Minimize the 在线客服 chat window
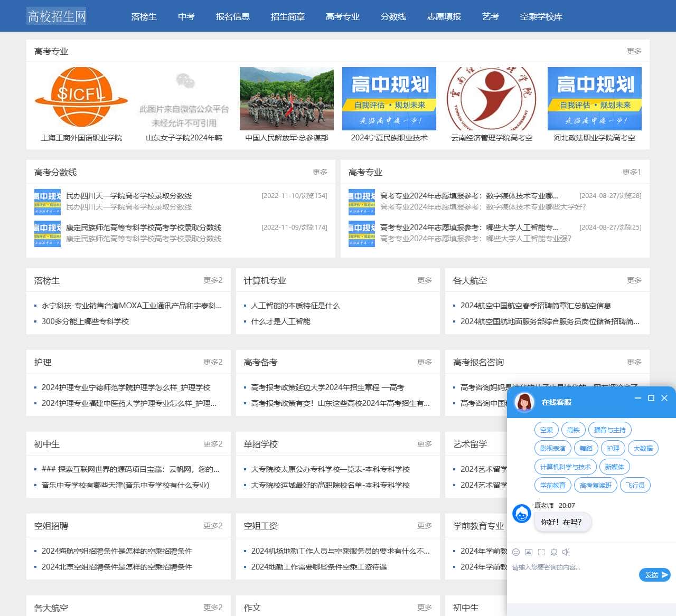This screenshot has height=616, width=676. (x=637, y=399)
